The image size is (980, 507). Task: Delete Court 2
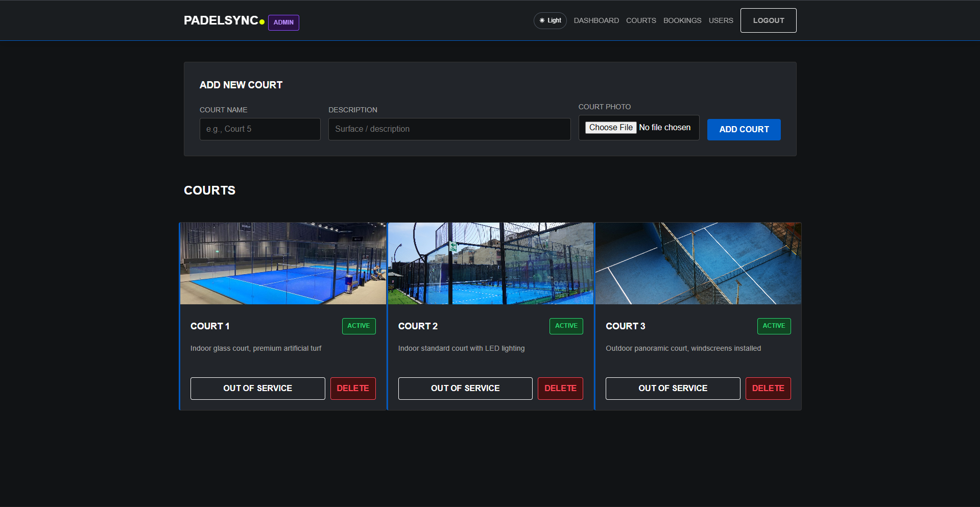tap(560, 389)
